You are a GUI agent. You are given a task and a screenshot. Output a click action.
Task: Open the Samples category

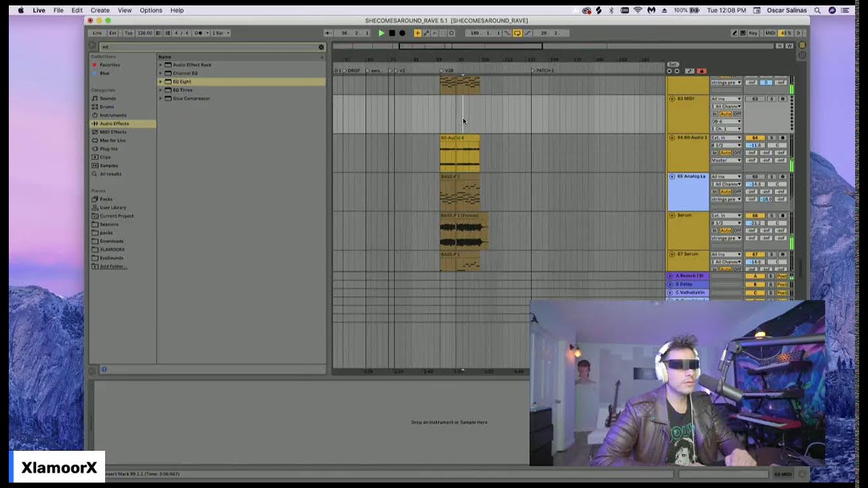pos(108,165)
